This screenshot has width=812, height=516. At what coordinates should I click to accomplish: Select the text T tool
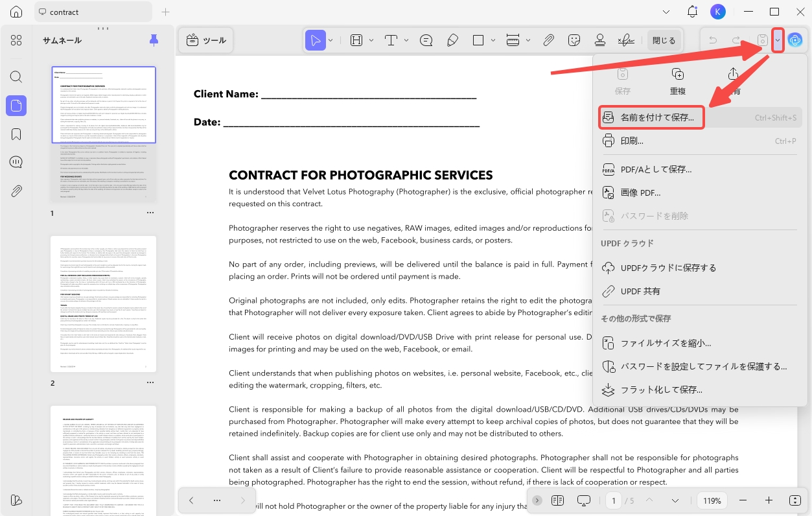(x=391, y=40)
